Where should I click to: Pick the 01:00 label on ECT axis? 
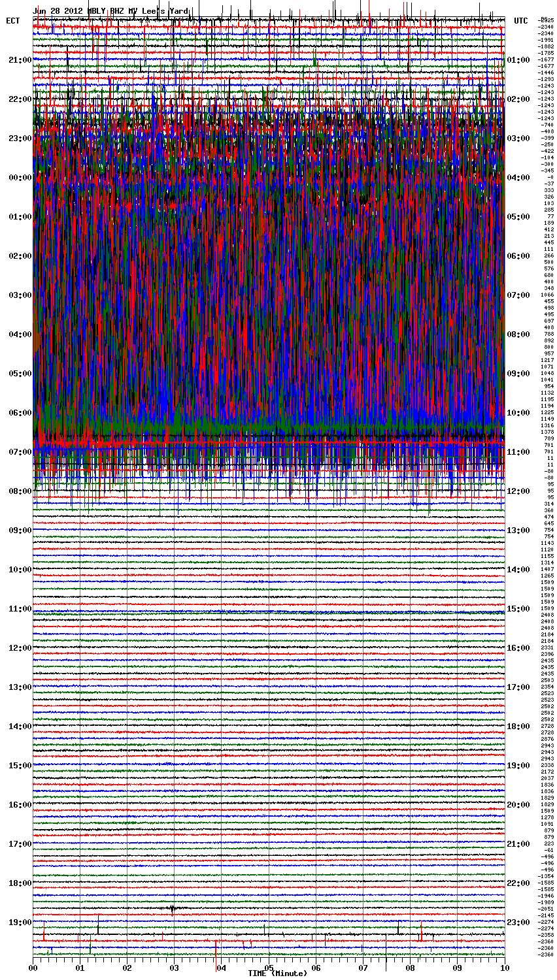click(20, 217)
